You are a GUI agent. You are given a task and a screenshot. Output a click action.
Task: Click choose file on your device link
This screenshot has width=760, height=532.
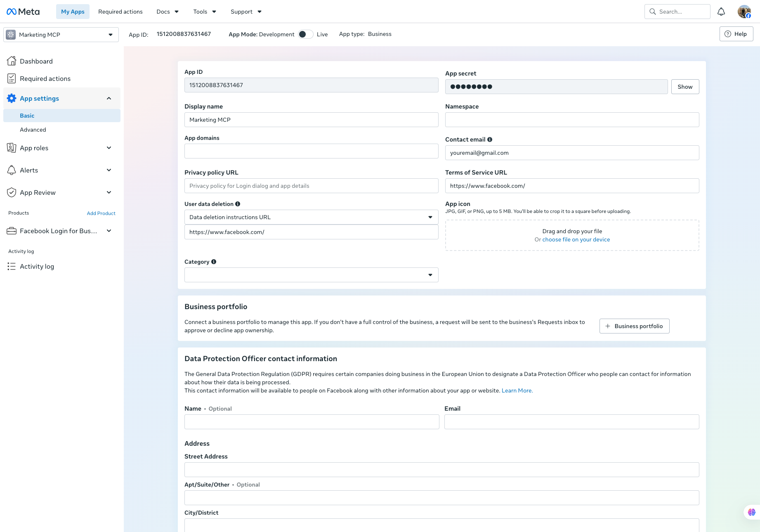click(576, 239)
